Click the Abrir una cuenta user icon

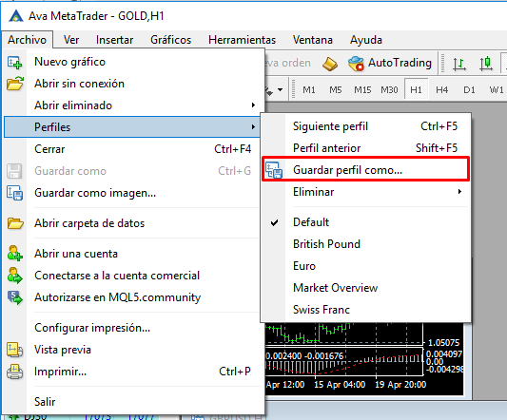pyautogui.click(x=15, y=254)
